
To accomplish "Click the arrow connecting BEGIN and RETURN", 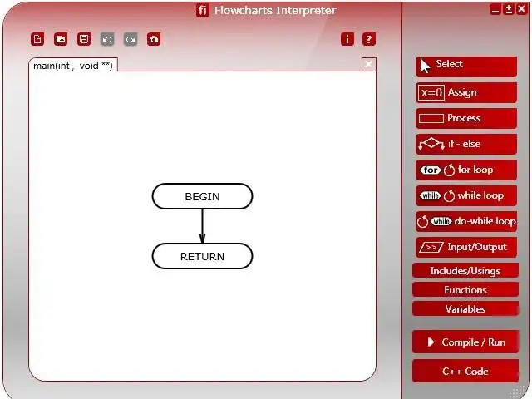I will [x=202, y=226].
